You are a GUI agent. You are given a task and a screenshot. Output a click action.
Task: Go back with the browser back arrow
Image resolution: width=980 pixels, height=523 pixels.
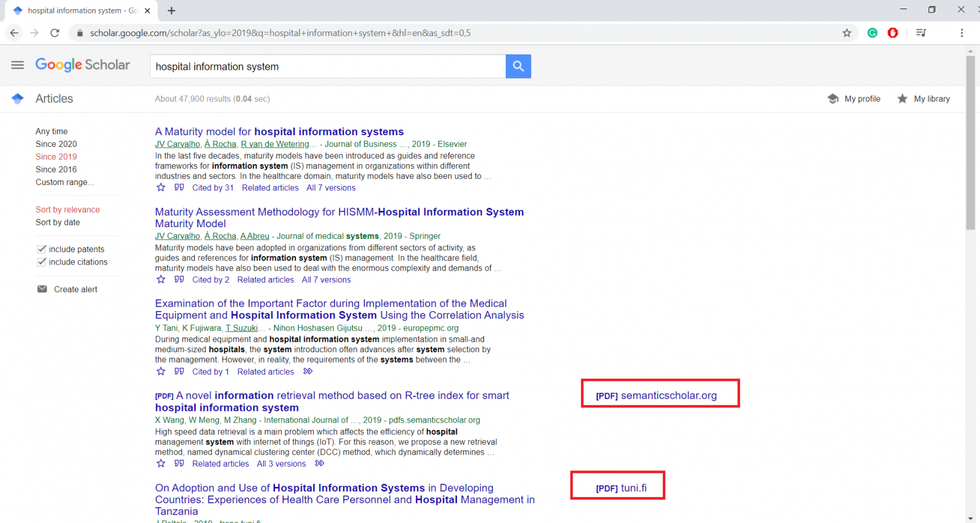tap(14, 33)
